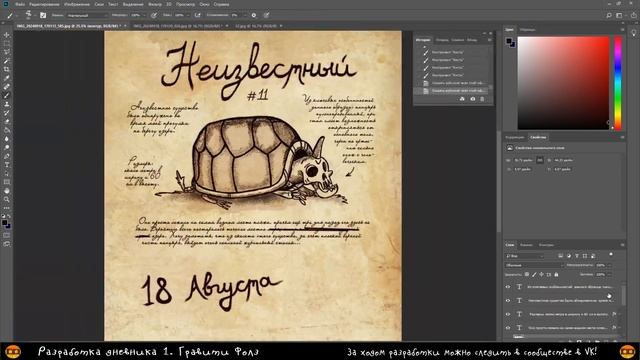Toggle lock transparent pixels icon
Screen dimensions: 640x360
click(x=527, y=274)
